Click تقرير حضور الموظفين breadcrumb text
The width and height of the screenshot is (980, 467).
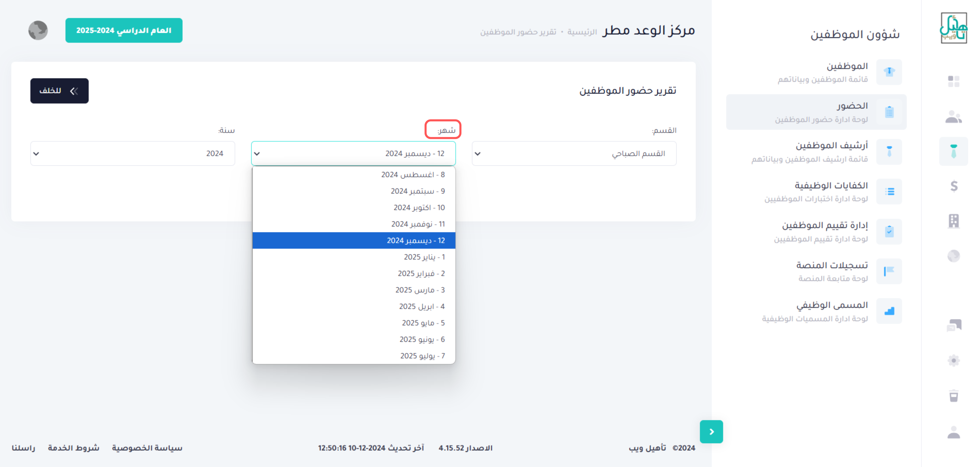(x=518, y=32)
